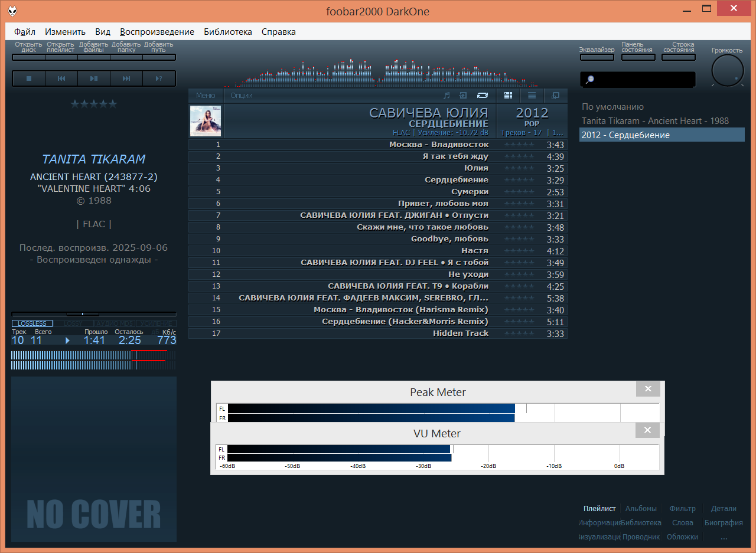The image size is (756, 553).
Task: Click the music note icon
Action: 447,96
